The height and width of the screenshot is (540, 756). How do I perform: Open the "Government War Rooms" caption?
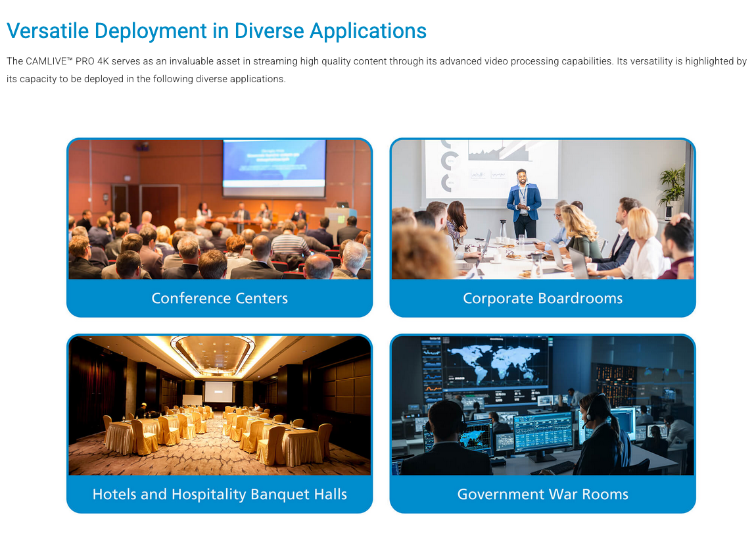tap(542, 494)
